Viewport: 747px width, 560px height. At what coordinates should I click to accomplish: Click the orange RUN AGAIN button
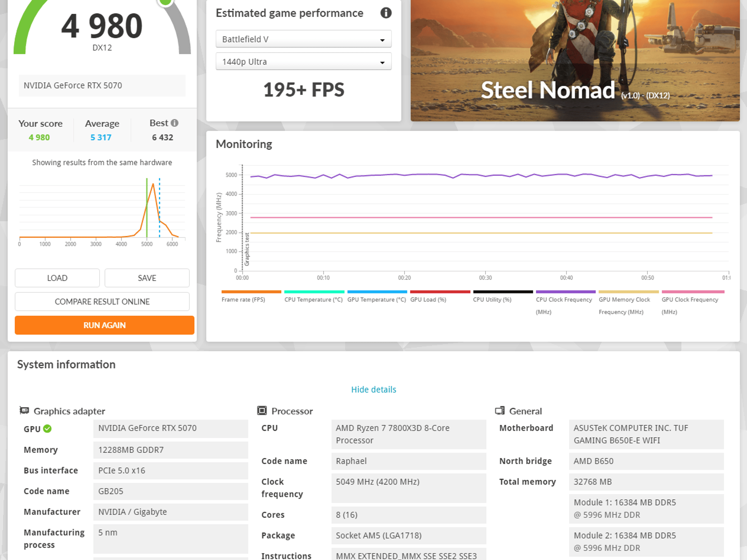pos(105,325)
